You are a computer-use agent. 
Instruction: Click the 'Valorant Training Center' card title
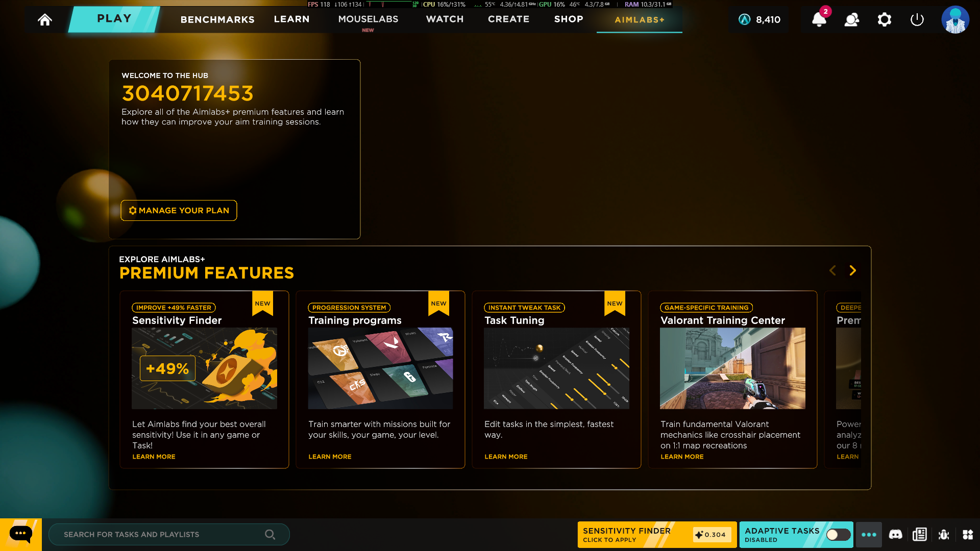723,320
